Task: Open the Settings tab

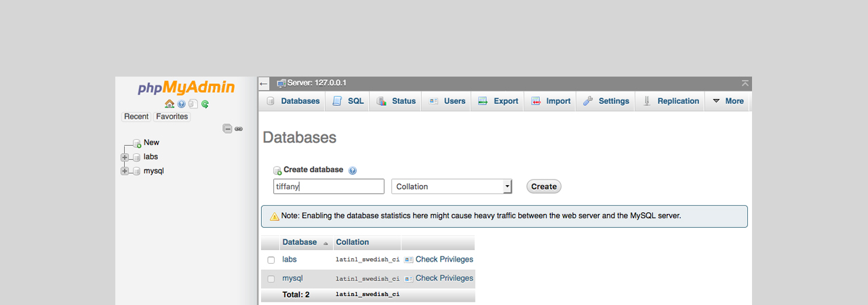Action: click(606, 101)
